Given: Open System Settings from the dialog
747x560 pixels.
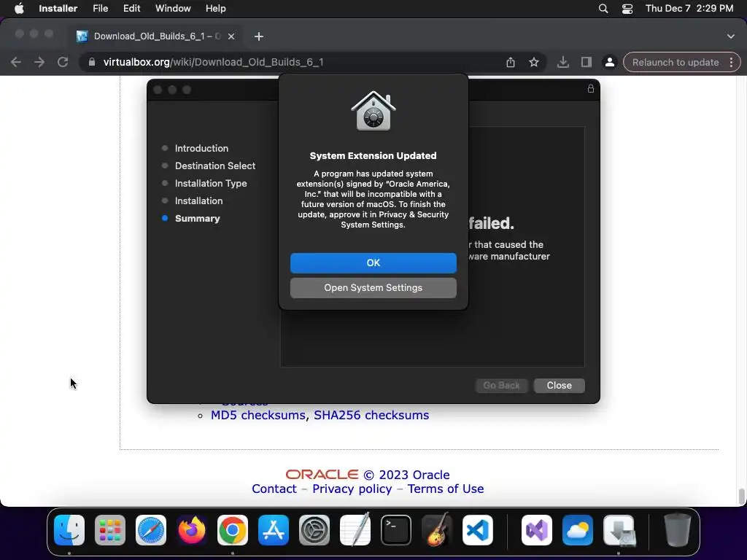Looking at the screenshot, I should pyautogui.click(x=373, y=287).
